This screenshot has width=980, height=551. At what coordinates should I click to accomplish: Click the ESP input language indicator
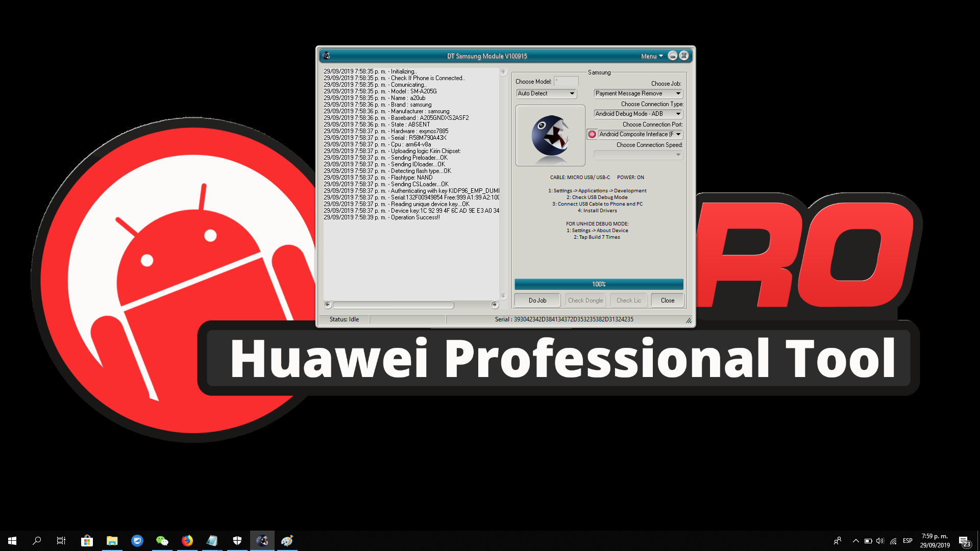pyautogui.click(x=908, y=541)
